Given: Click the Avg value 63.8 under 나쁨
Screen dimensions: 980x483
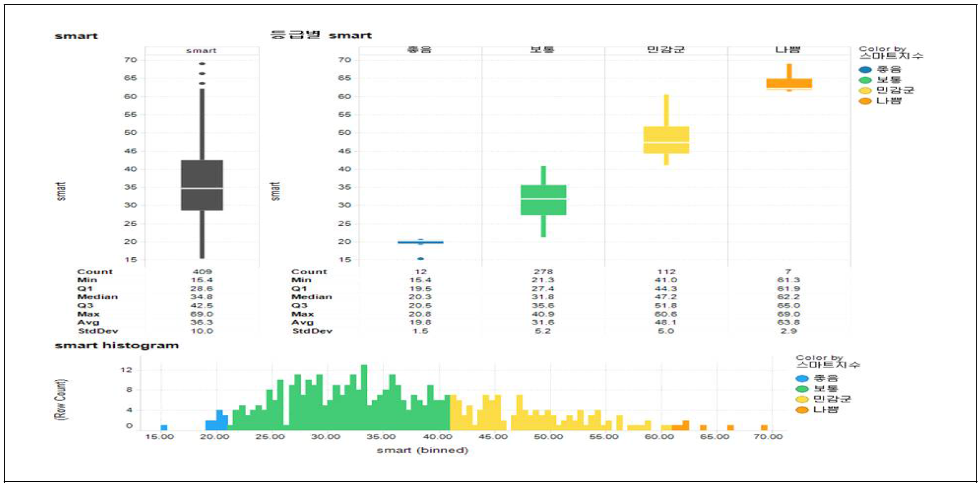Looking at the screenshot, I should pyautogui.click(x=789, y=323).
